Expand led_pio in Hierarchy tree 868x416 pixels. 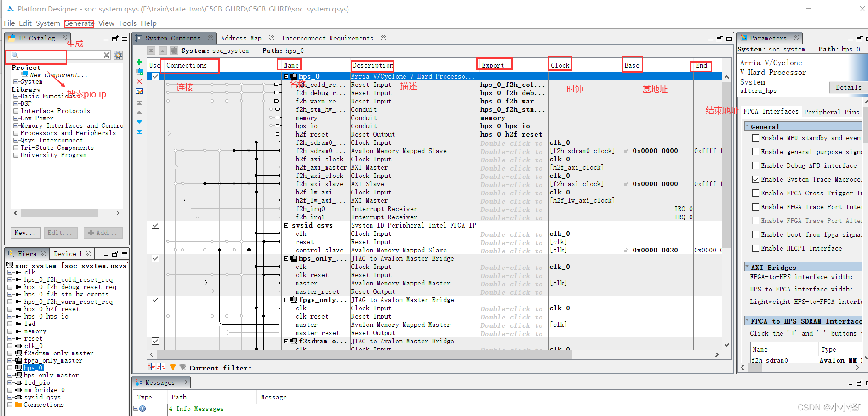coord(10,382)
